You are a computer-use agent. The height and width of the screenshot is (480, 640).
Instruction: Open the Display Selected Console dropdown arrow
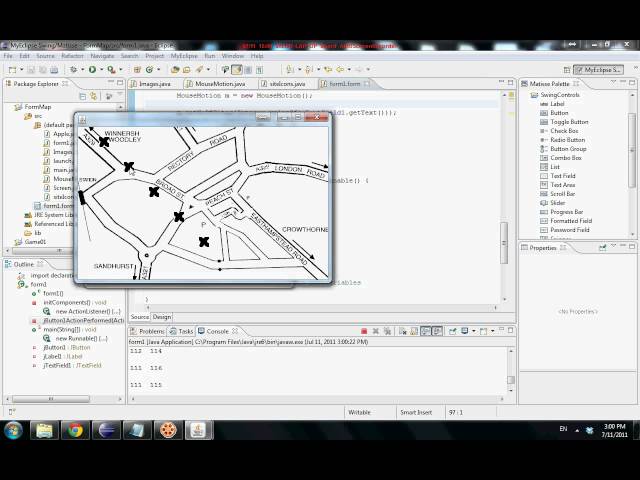pos(473,331)
